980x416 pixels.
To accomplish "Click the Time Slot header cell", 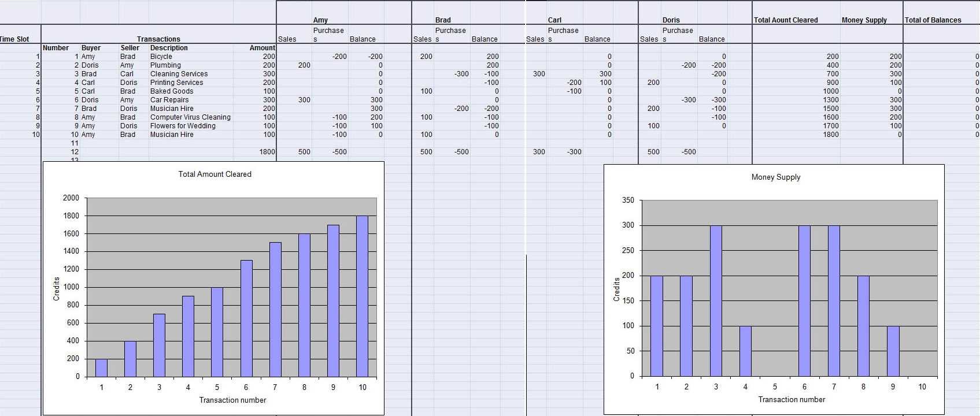I will 14,39.
